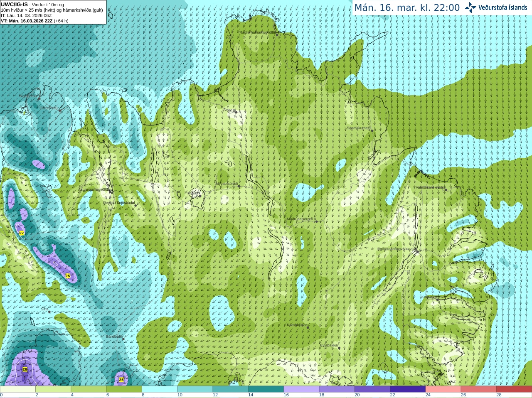532x398 pixels.
Task: Click the gust label 25 north of Sáta
Action: 68,275
